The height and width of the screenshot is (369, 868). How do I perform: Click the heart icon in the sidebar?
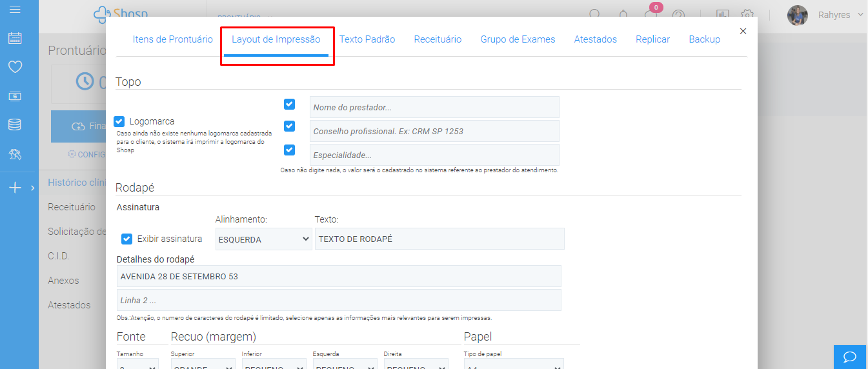(15, 66)
